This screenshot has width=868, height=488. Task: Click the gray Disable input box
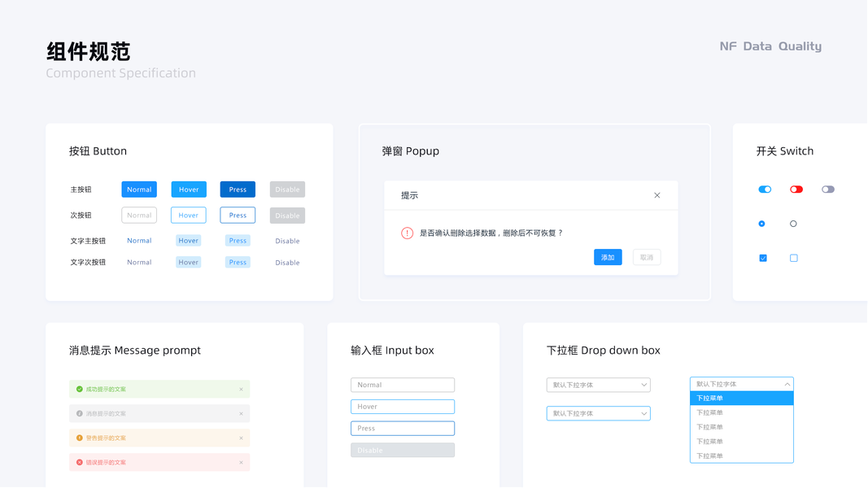point(403,450)
